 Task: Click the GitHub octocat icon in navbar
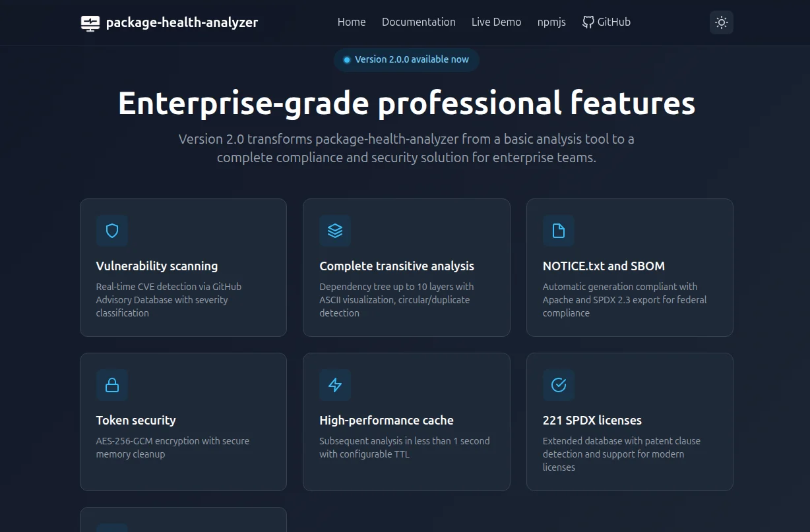[x=588, y=22]
